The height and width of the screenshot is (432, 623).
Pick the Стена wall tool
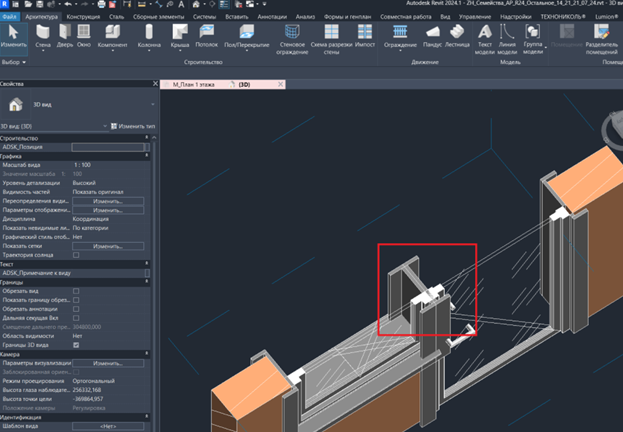click(43, 36)
